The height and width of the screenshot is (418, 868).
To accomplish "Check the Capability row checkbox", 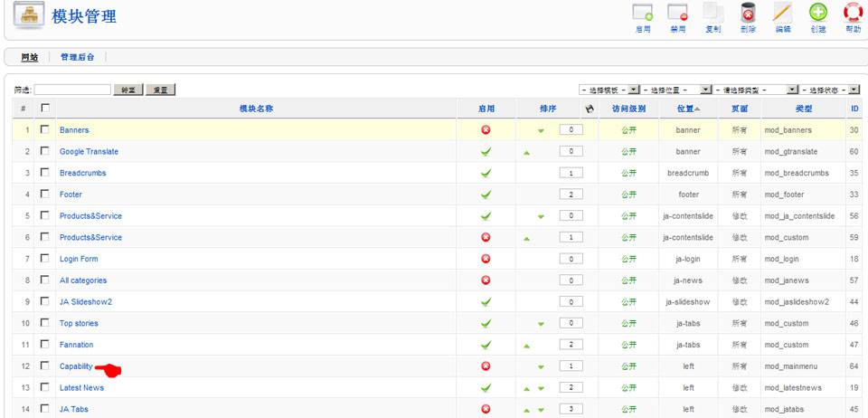I will click(45, 366).
